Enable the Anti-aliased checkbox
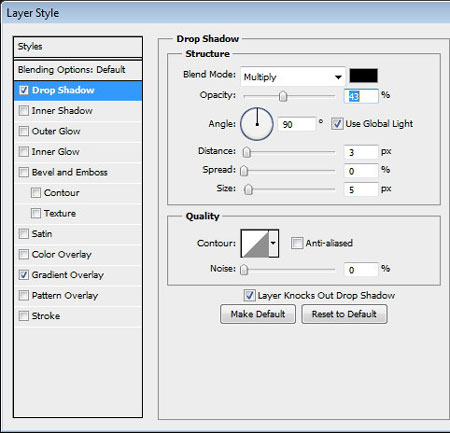Viewport: 450px width, 433px height. coord(297,243)
